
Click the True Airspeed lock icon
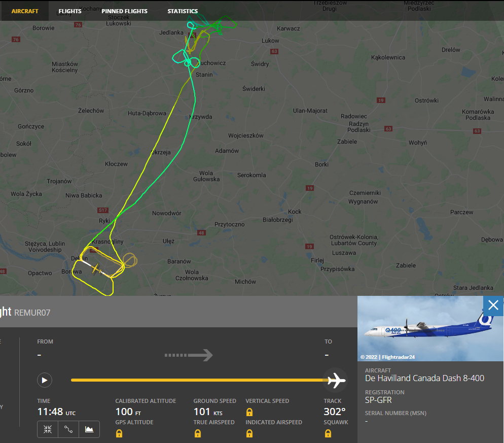click(198, 433)
